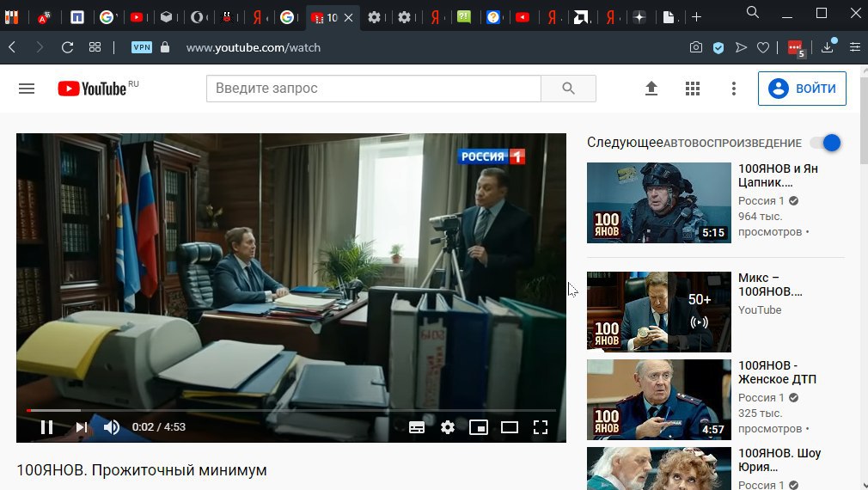Open the browser easy setup menu

pos(855,47)
